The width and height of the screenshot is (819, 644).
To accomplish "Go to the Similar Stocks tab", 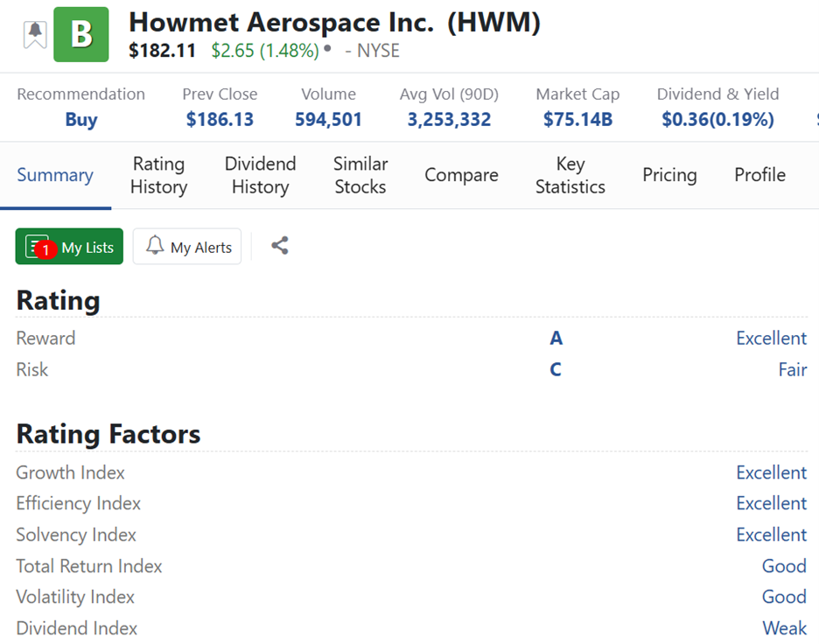I will (x=360, y=175).
